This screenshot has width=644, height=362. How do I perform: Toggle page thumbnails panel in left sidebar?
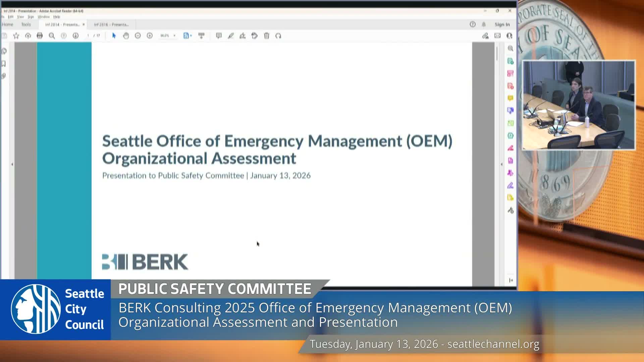click(4, 51)
